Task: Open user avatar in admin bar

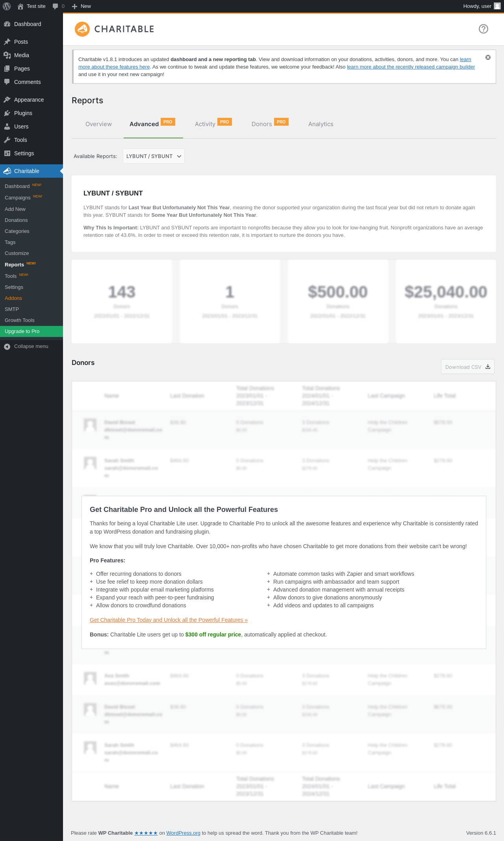Action: 497,6
